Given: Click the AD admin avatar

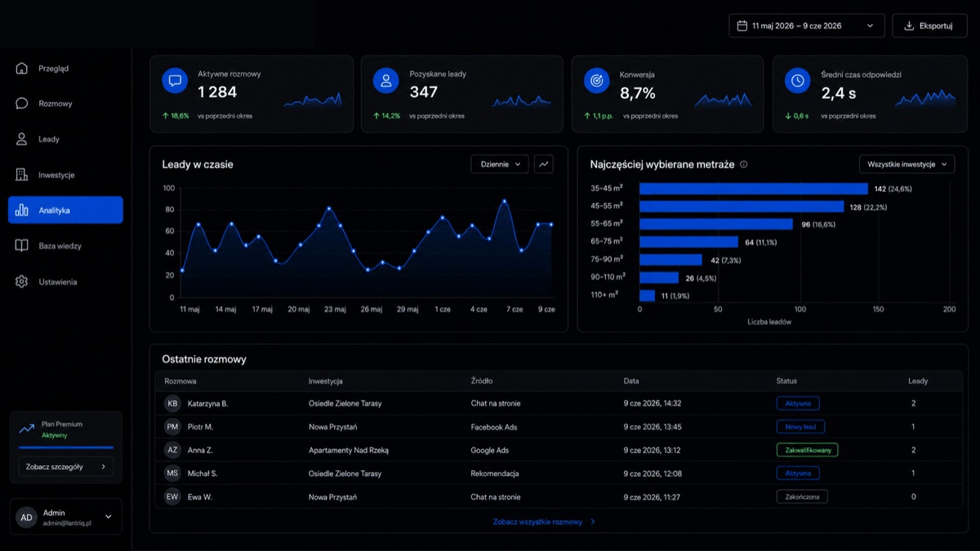Looking at the screenshot, I should 27,518.
